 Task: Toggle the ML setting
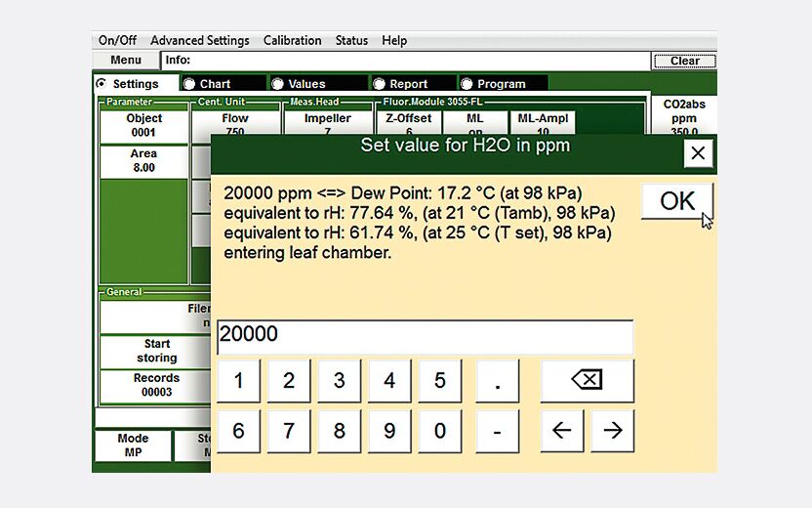click(475, 123)
